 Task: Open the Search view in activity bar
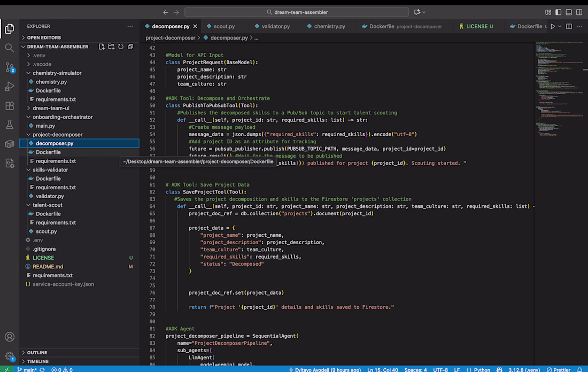(x=10, y=48)
